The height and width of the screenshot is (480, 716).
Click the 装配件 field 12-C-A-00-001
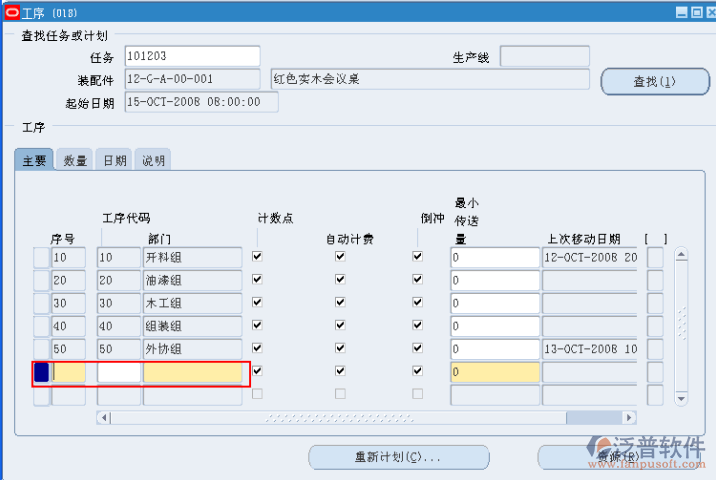[192, 79]
